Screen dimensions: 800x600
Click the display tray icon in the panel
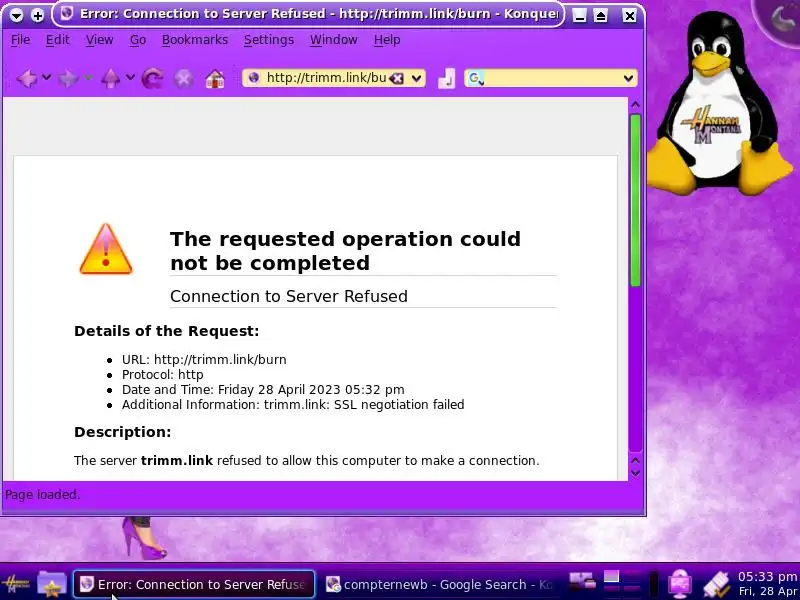[680, 583]
